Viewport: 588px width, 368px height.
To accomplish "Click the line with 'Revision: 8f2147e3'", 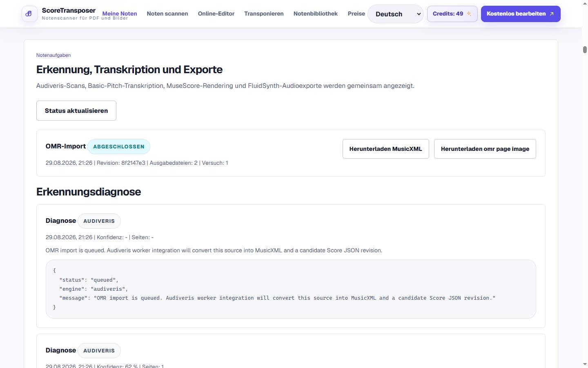I will click(x=137, y=163).
